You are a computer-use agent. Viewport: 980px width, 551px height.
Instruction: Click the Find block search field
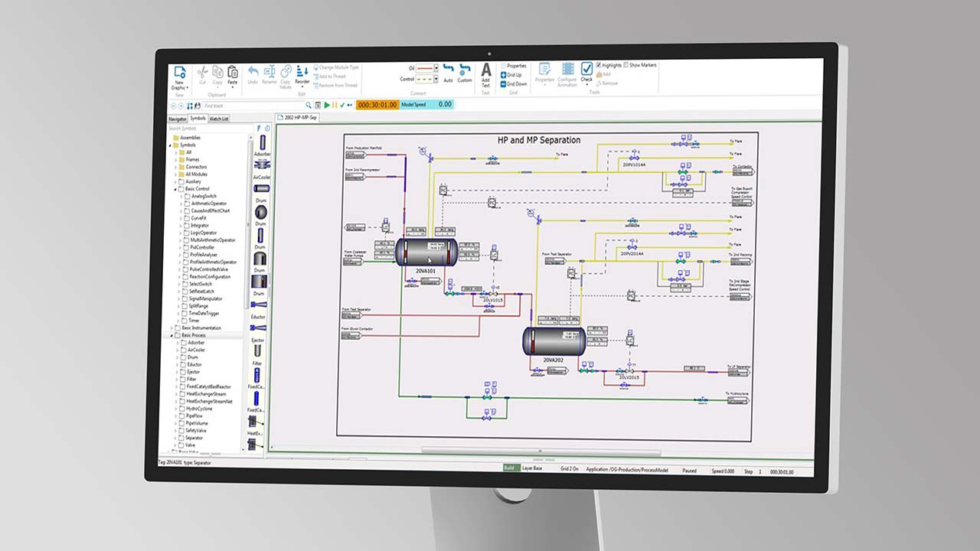253,106
